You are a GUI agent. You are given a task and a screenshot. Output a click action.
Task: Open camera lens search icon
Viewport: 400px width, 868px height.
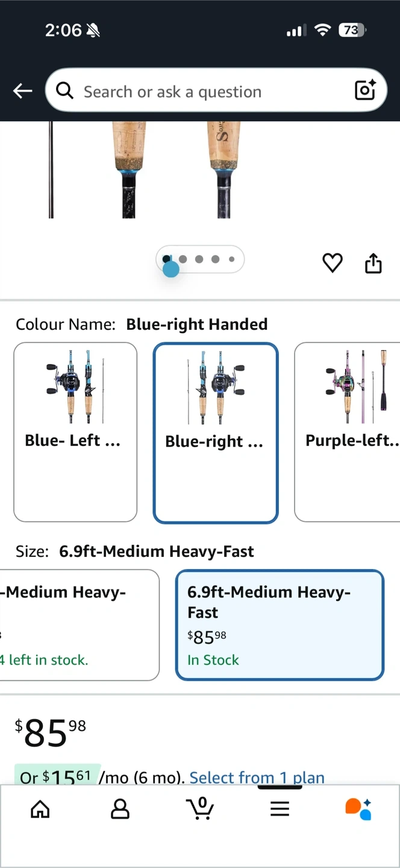[365, 90]
